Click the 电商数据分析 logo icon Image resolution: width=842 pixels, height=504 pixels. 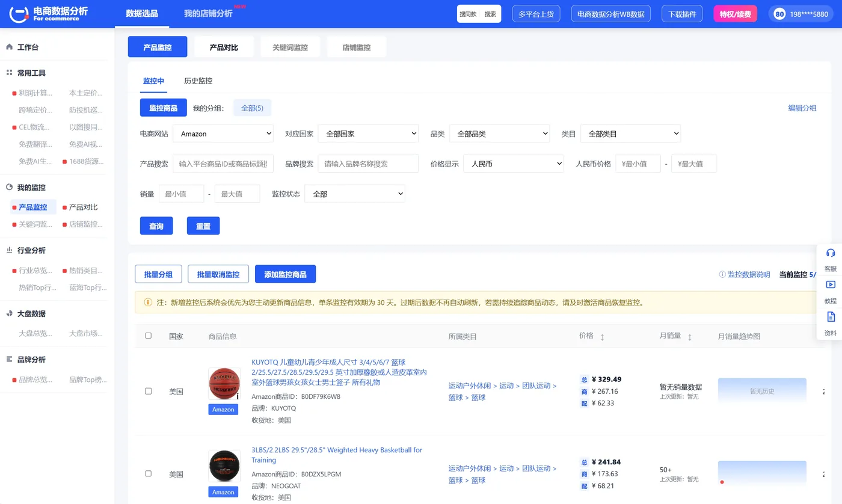19,14
